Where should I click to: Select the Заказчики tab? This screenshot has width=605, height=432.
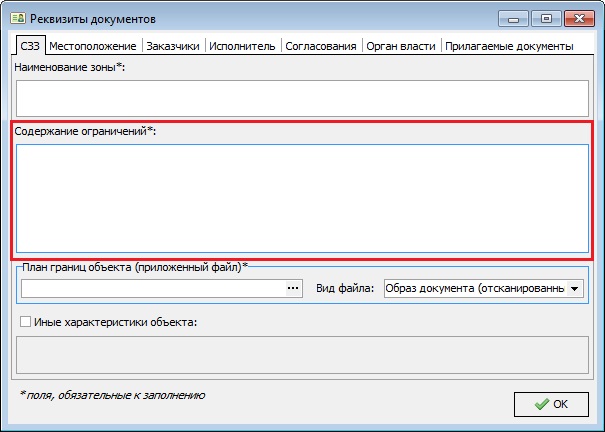point(173,46)
